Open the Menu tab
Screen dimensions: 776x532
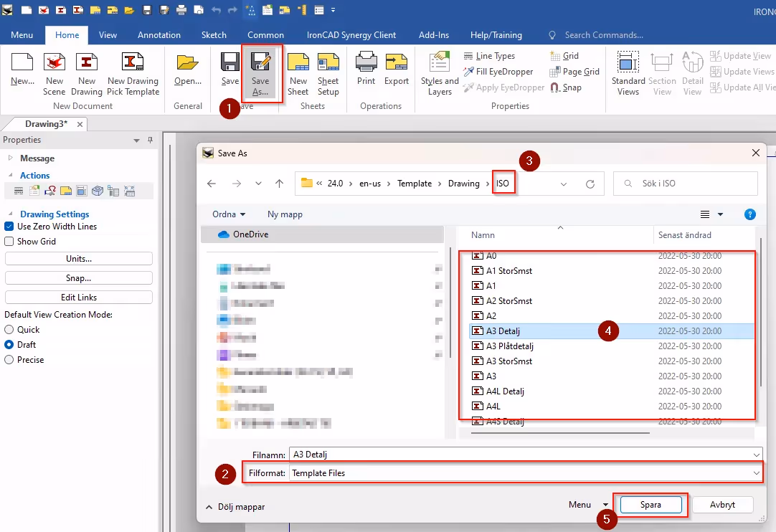tap(22, 35)
